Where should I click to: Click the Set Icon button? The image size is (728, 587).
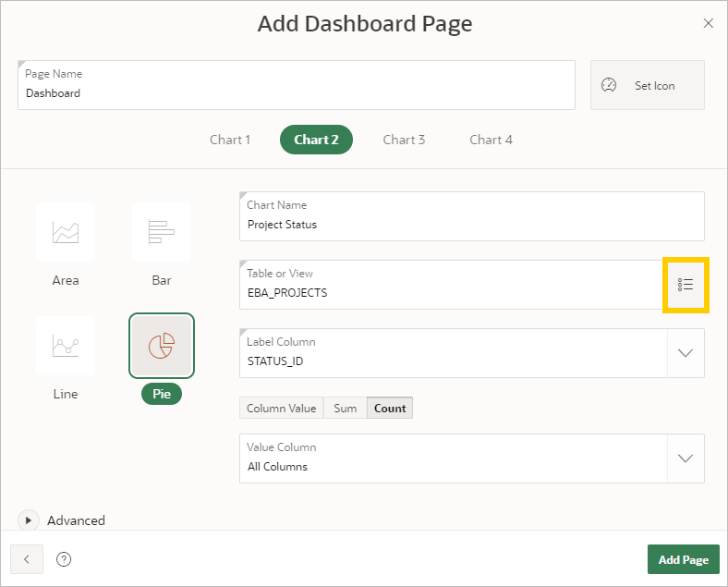648,85
